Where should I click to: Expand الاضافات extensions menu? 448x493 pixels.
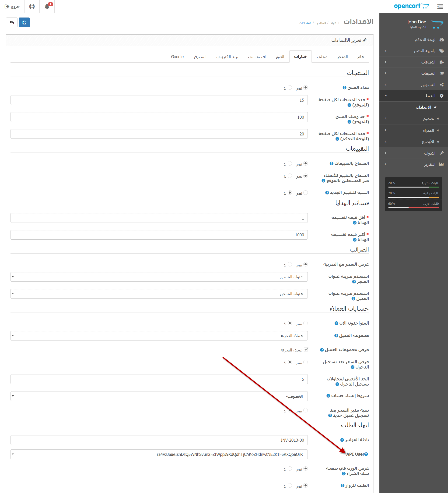coord(413,62)
